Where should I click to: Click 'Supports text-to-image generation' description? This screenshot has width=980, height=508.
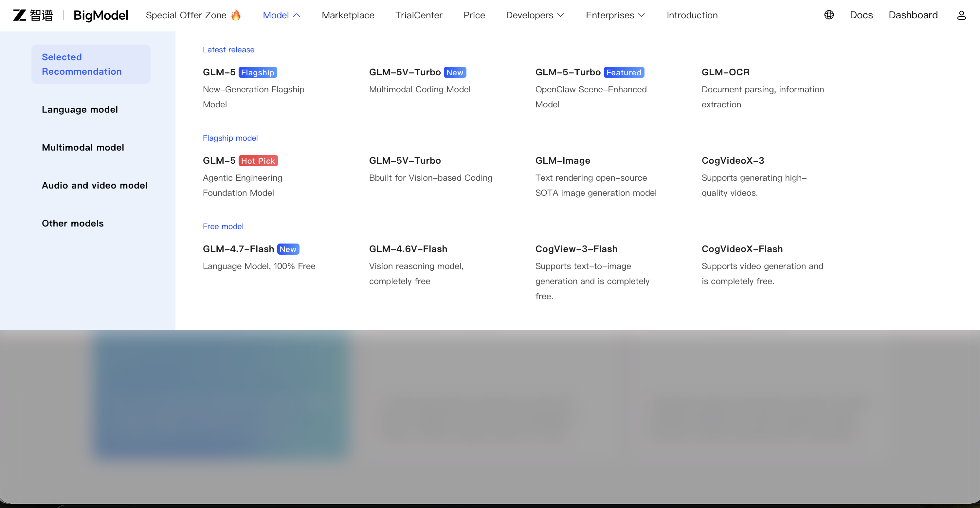click(592, 281)
